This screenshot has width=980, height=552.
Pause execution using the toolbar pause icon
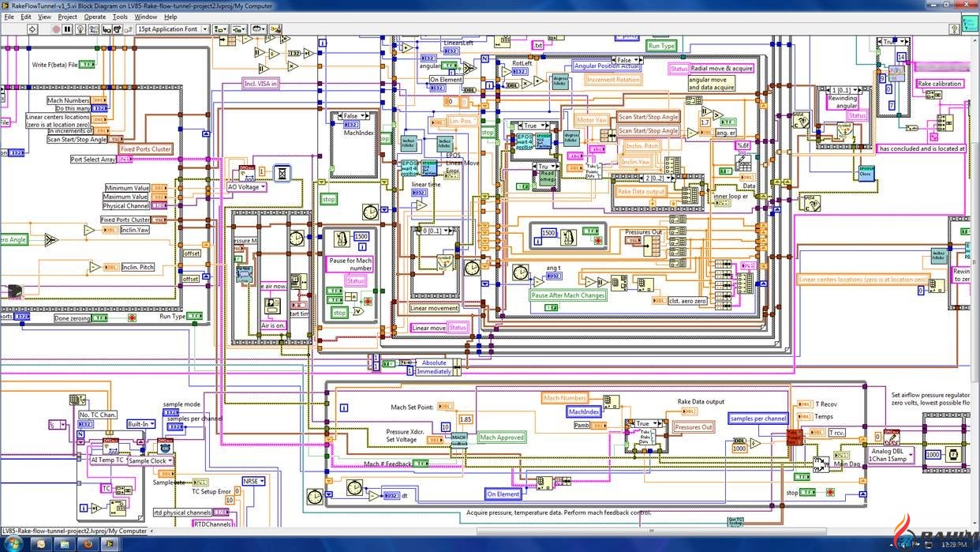click(x=65, y=28)
